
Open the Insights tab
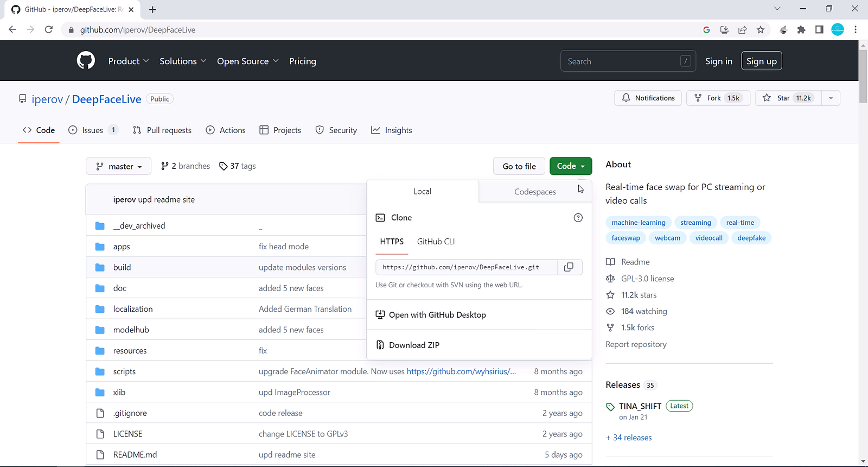(x=392, y=130)
